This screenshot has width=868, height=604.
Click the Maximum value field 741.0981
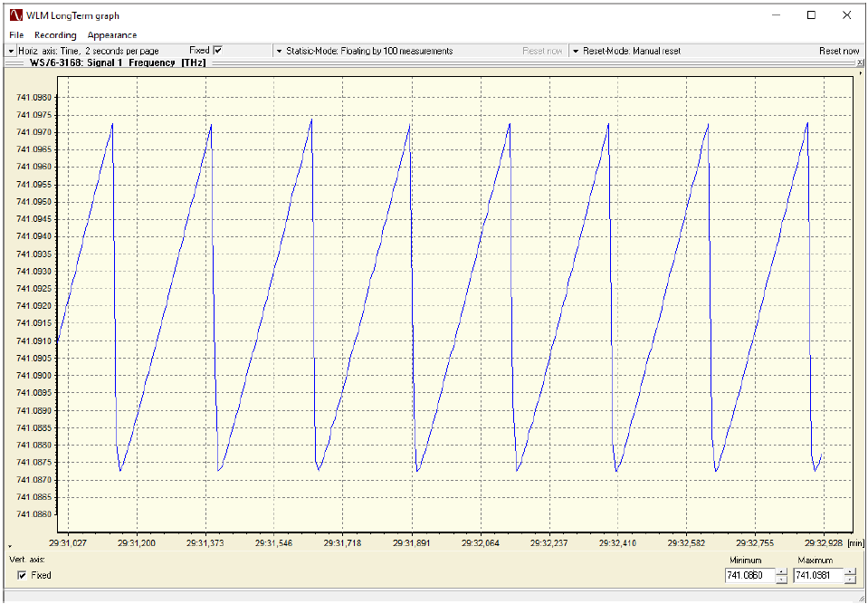click(x=818, y=576)
